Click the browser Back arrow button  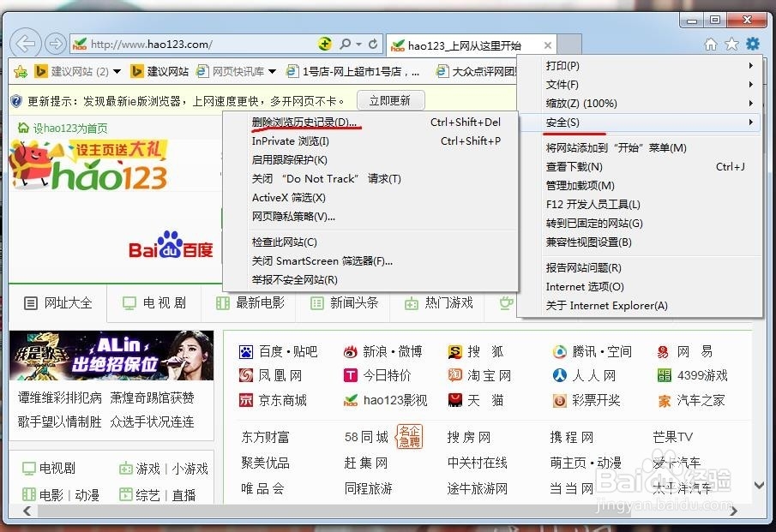[25, 44]
